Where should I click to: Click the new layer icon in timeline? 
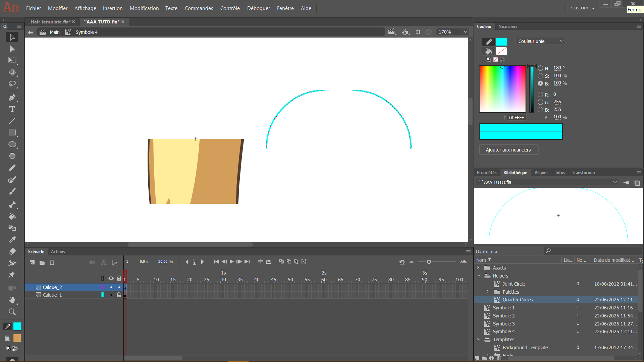coord(32,262)
